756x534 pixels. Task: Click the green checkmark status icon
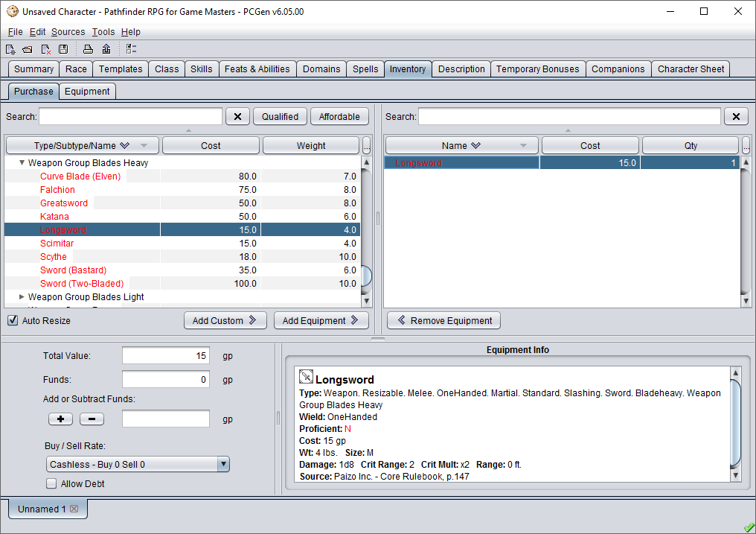pyautogui.click(x=749, y=527)
